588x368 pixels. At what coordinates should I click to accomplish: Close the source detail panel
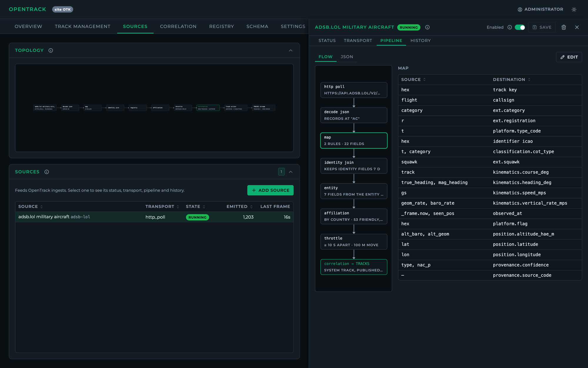[577, 27]
